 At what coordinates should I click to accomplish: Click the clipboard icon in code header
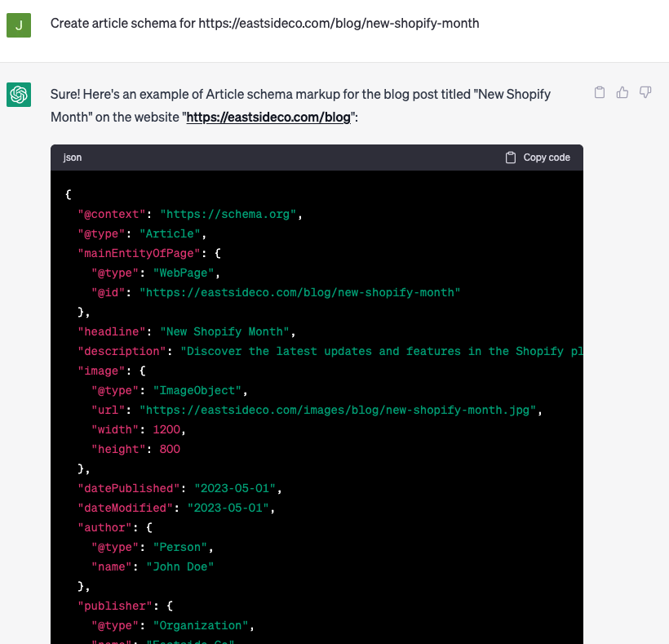(x=512, y=158)
